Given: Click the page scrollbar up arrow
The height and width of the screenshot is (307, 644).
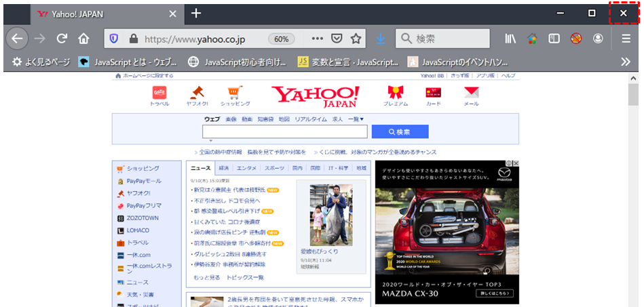Looking at the screenshot, I should (633, 77).
